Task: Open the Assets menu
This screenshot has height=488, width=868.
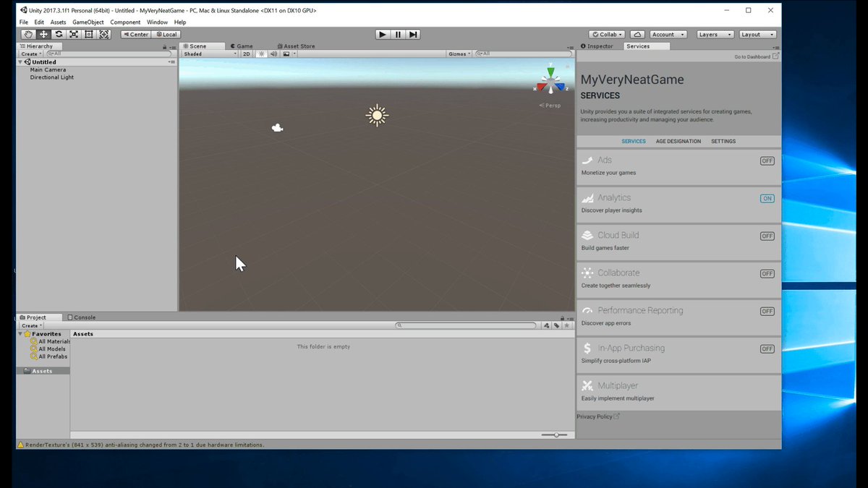Action: click(58, 22)
